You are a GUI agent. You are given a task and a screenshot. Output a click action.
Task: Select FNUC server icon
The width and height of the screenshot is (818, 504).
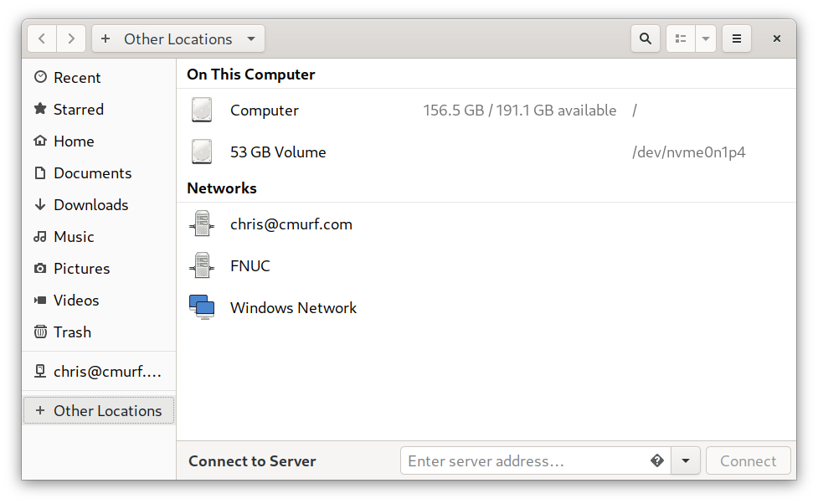point(202,265)
